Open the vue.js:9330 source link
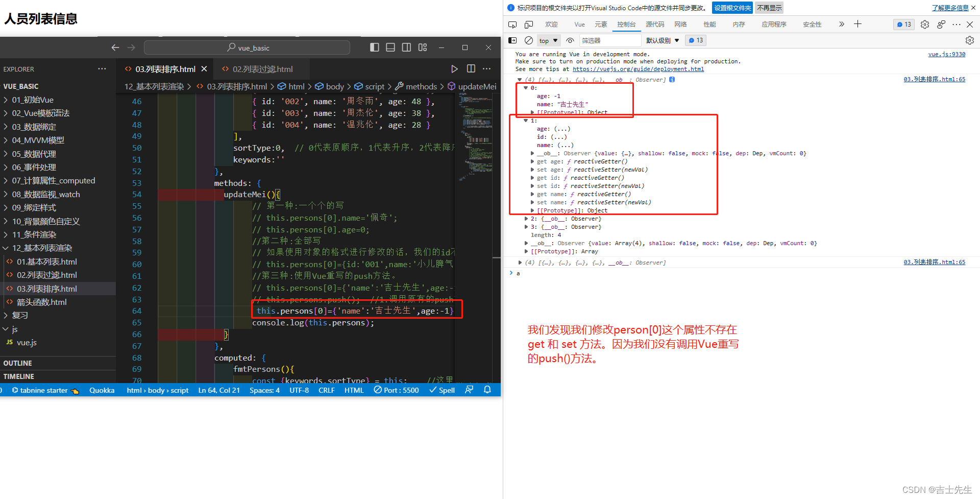 [x=946, y=54]
